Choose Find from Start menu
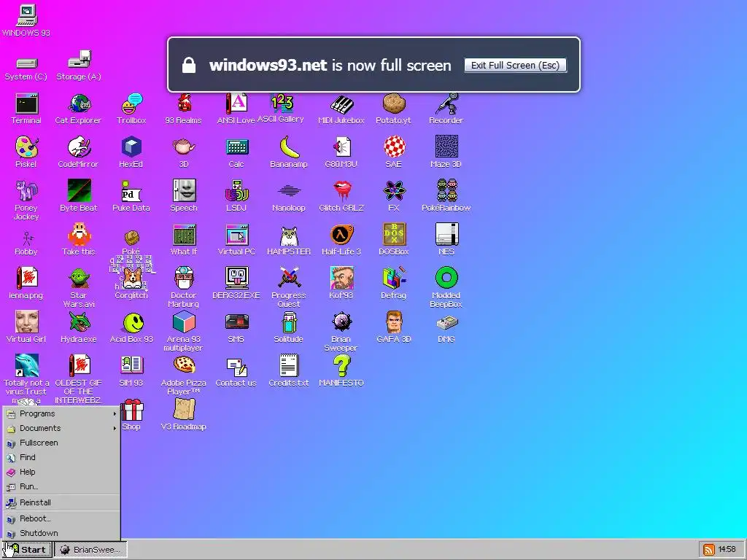This screenshot has width=747, height=560. 61,458
